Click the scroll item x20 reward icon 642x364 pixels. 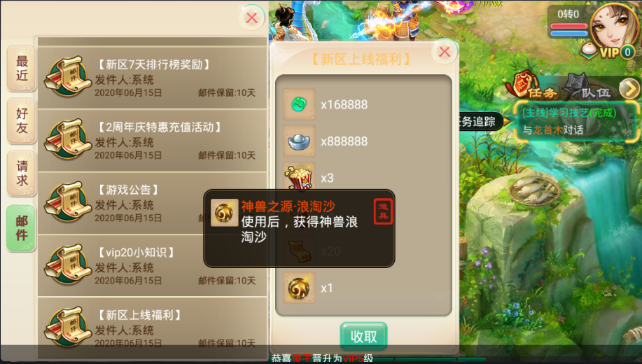point(300,252)
